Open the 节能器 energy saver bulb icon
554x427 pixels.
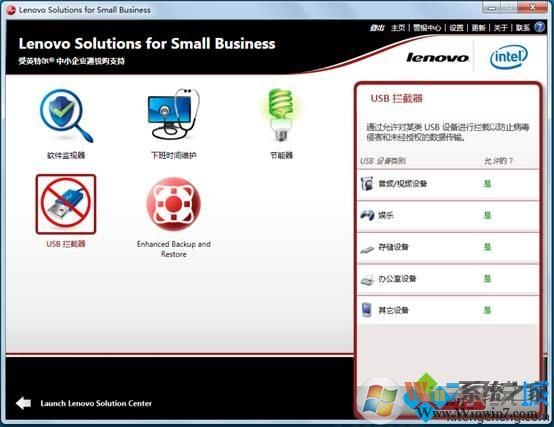[281, 115]
